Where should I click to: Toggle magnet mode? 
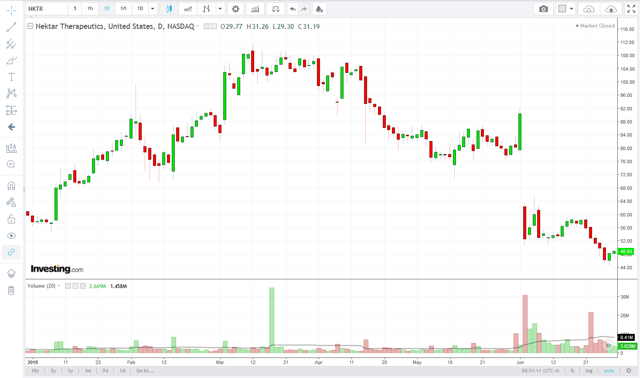(11, 186)
